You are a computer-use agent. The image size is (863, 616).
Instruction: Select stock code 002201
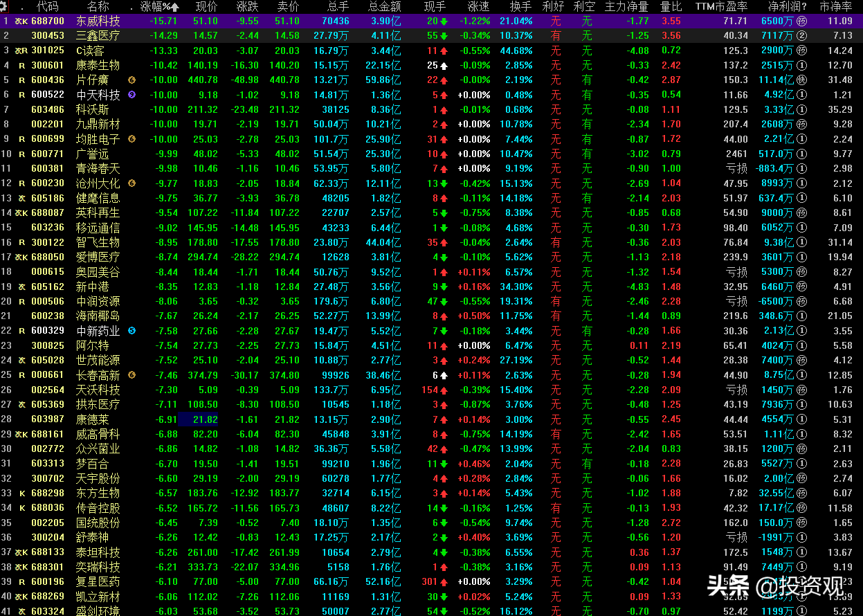click(x=48, y=124)
